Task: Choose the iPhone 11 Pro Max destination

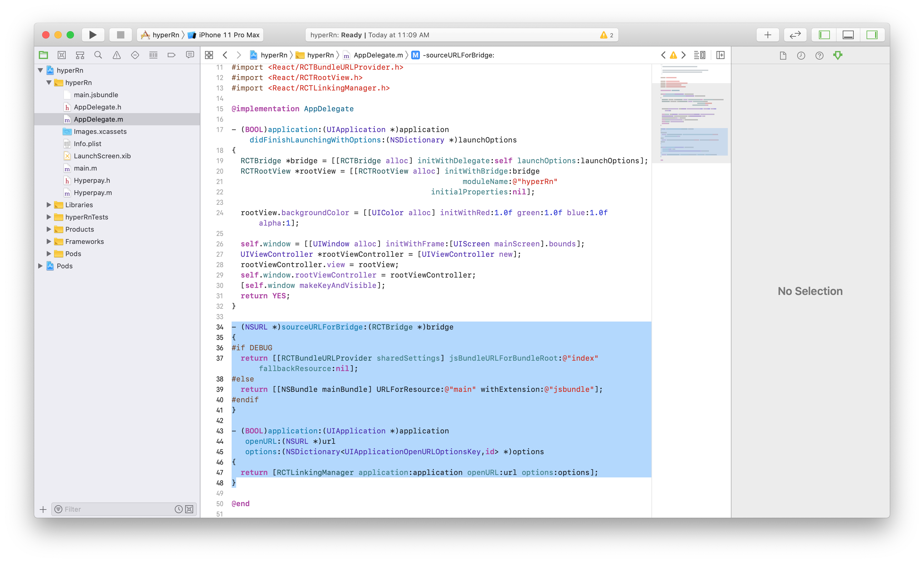Action: pyautogui.click(x=224, y=35)
